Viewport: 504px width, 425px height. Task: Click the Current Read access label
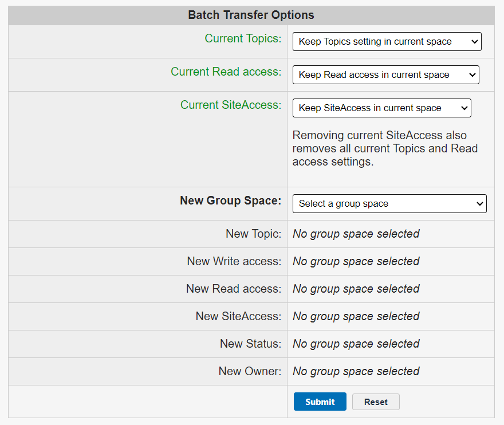tap(226, 72)
